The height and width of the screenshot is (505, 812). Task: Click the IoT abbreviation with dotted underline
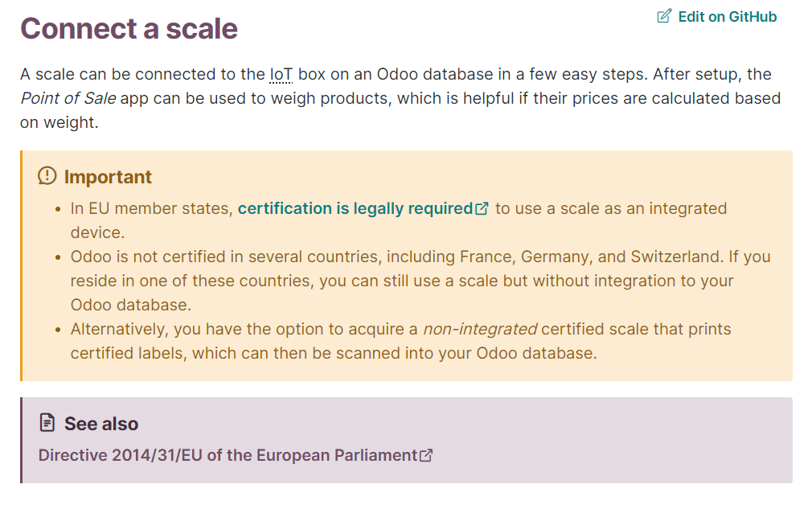(281, 74)
